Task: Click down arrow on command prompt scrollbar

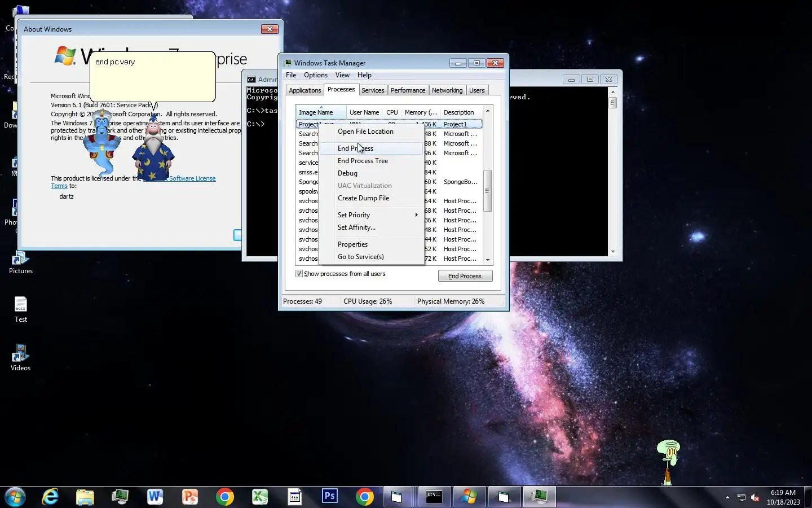Action: tap(613, 252)
